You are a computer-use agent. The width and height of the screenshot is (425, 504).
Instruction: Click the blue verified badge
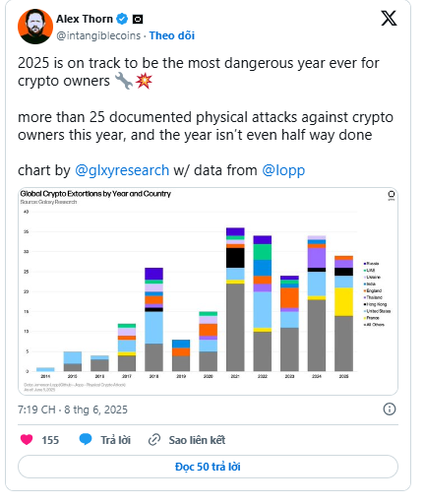(122, 19)
